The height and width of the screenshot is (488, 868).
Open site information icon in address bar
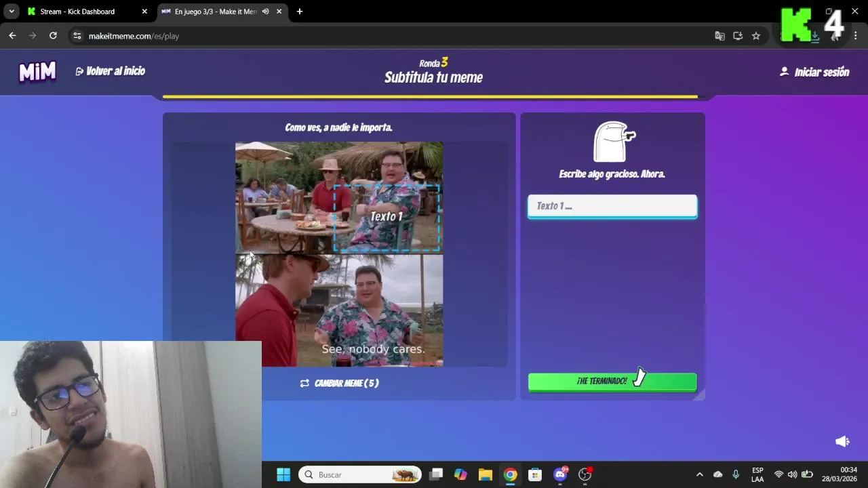[77, 36]
